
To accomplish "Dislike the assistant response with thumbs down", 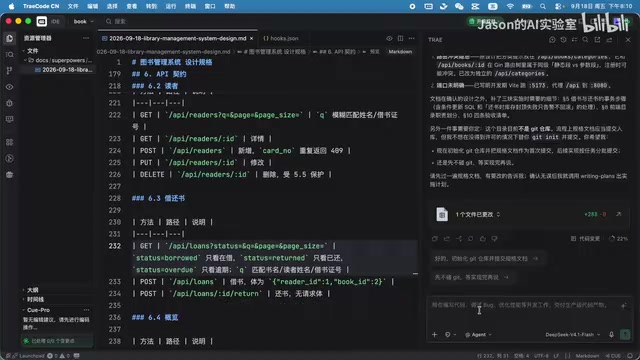I will [x=494, y=238].
